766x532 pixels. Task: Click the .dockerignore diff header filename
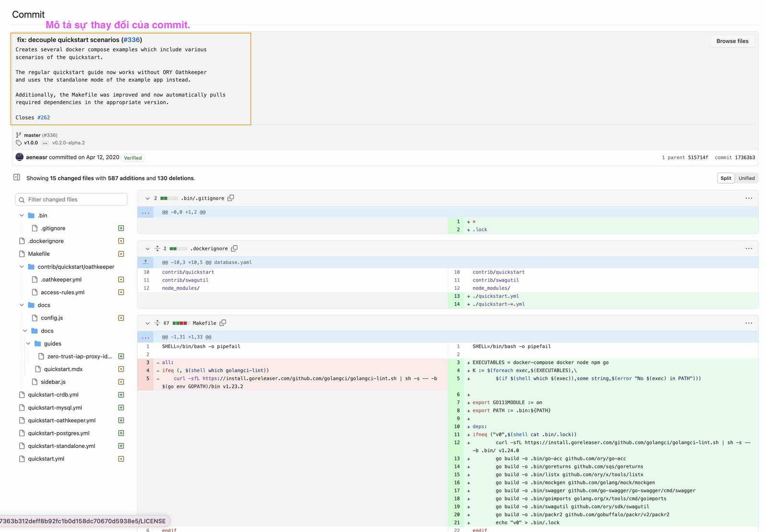pos(209,249)
